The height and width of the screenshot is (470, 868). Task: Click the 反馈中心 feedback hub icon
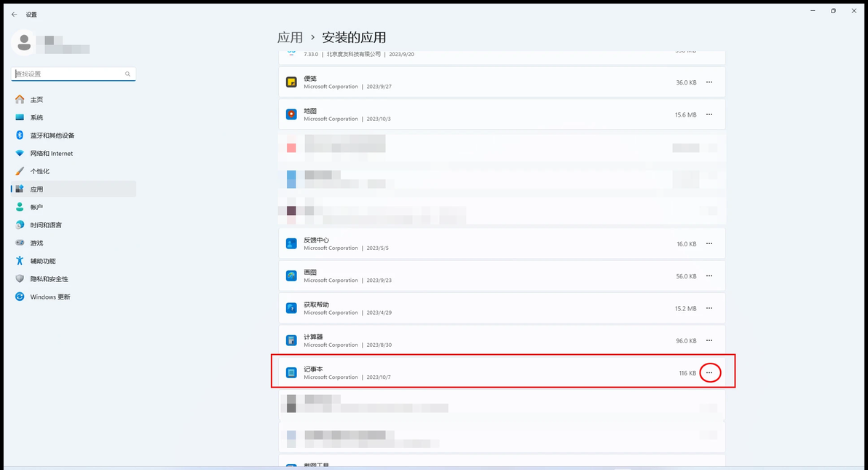291,243
